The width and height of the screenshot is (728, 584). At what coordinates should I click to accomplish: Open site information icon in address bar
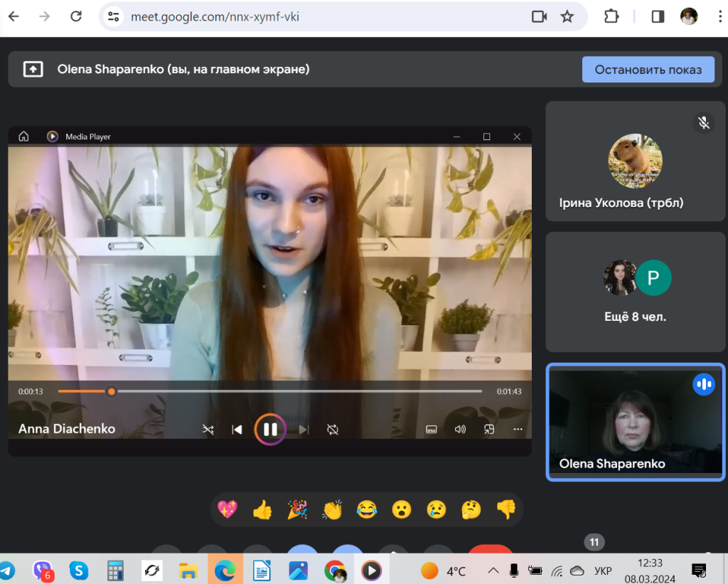pyautogui.click(x=113, y=17)
